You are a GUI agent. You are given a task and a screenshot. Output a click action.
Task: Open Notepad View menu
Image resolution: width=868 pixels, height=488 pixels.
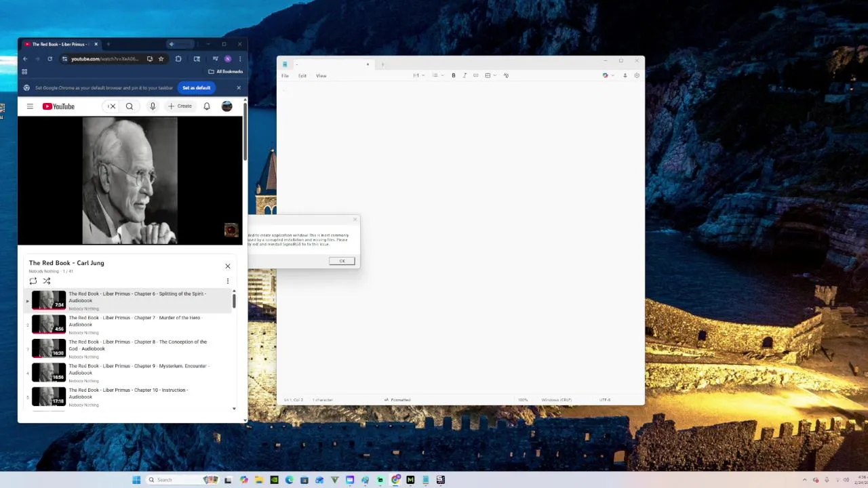(x=321, y=76)
